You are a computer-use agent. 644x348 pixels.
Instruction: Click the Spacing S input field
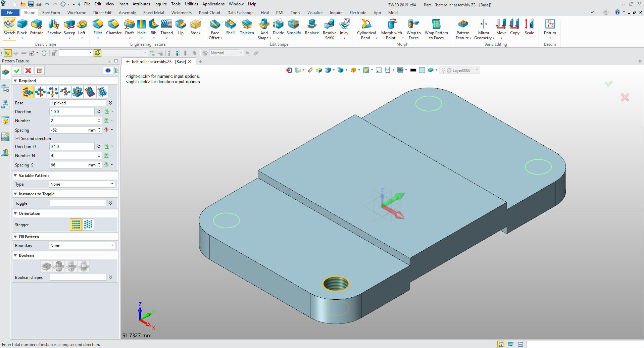click(x=69, y=165)
